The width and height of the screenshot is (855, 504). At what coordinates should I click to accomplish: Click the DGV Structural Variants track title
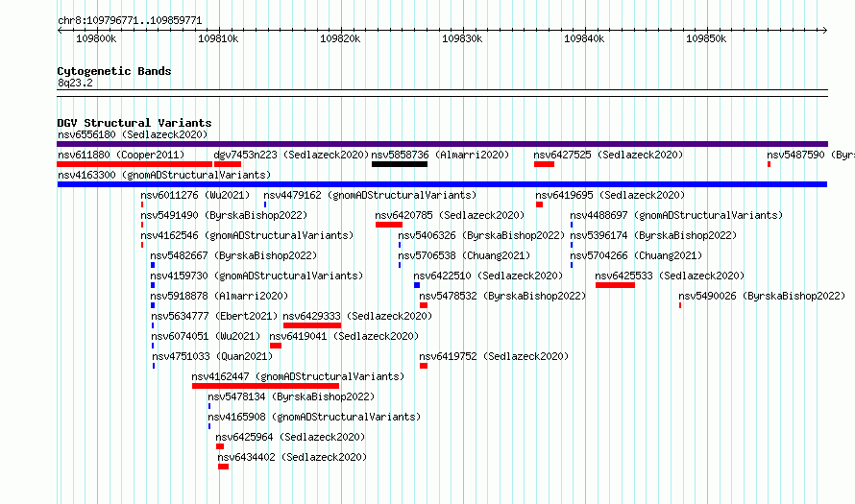(134, 123)
